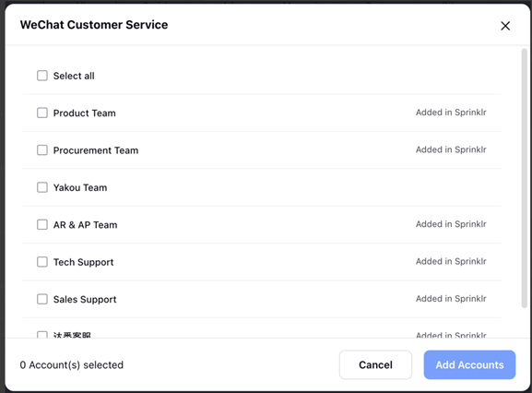Screen dimensions: 532x393
Task: Close the WeChat Customer Service dialog
Action: [x=505, y=26]
